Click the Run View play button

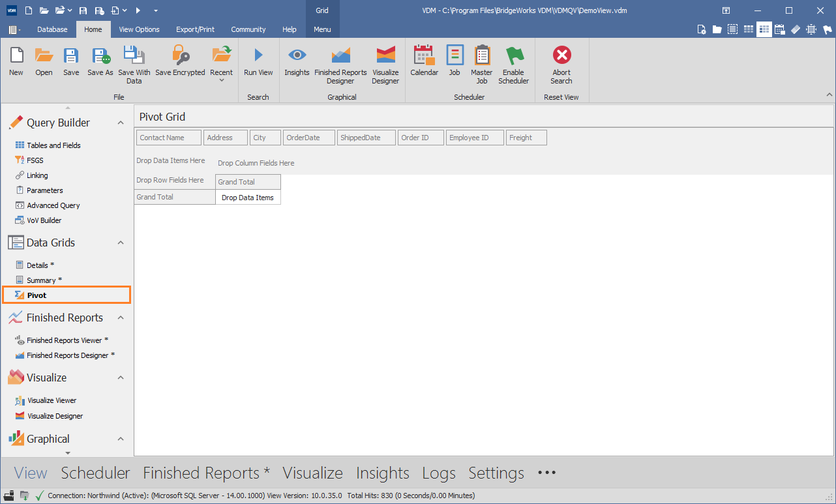(258, 61)
